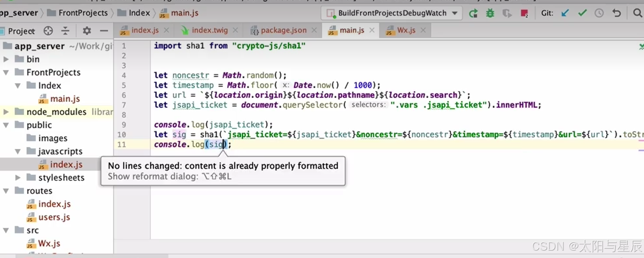Click the inspection status indicator at editor corner
The height and width of the screenshot is (258, 644).
[641, 47]
